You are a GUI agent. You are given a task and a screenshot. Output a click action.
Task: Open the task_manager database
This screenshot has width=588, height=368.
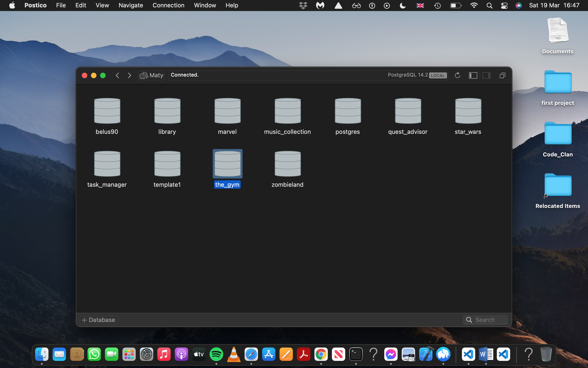pos(107,164)
